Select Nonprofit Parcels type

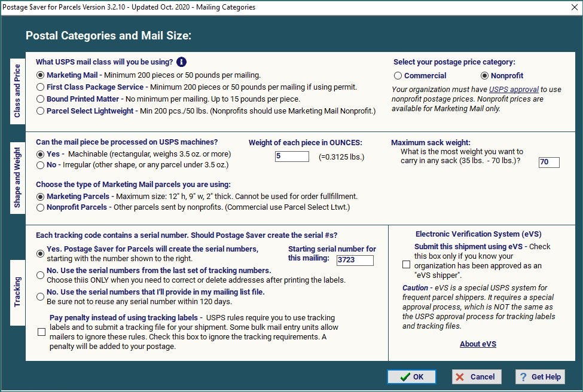pyautogui.click(x=40, y=208)
